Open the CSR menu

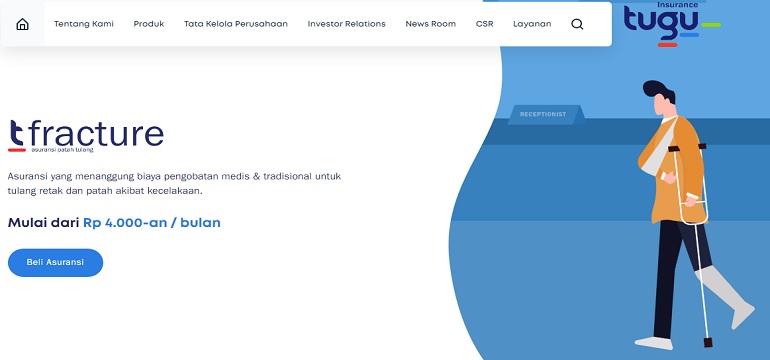[485, 24]
